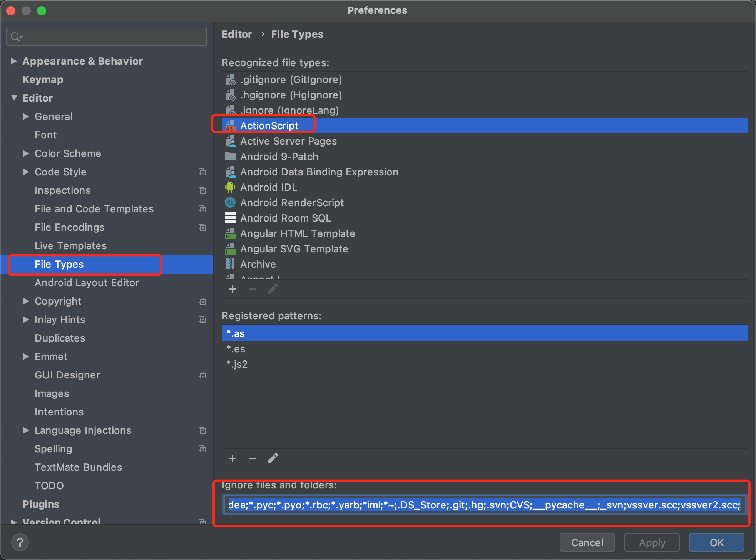Click add button under Recognized file types
Image resolution: width=756 pixels, height=560 pixels.
[232, 289]
